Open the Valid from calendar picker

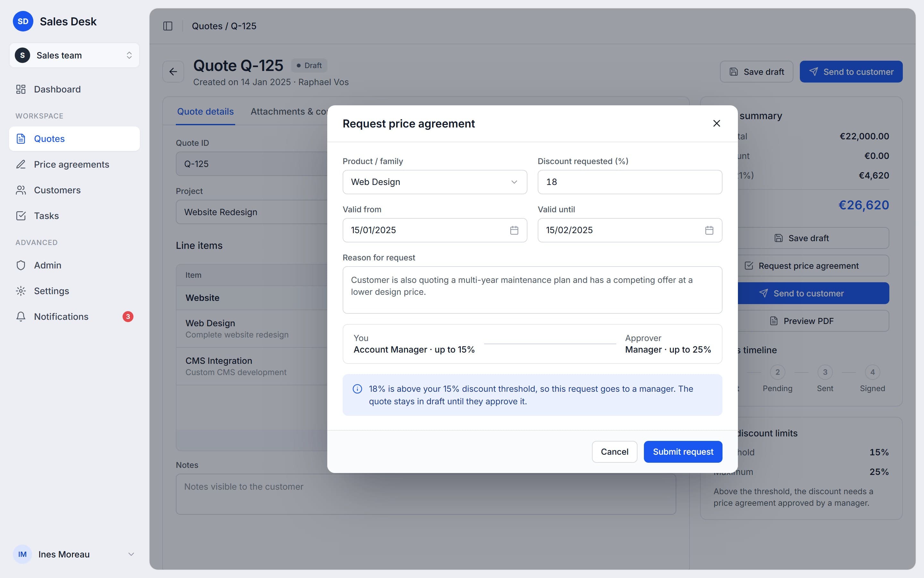tap(514, 230)
